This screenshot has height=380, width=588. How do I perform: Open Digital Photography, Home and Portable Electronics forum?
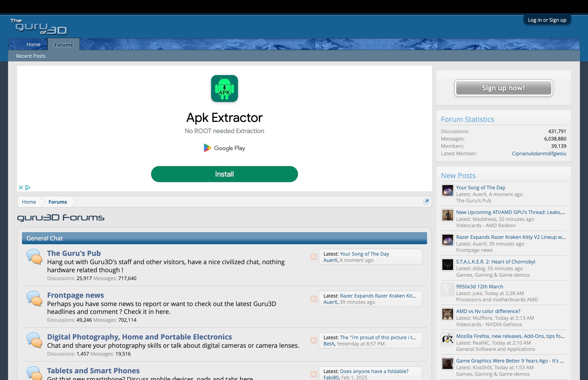coord(139,337)
